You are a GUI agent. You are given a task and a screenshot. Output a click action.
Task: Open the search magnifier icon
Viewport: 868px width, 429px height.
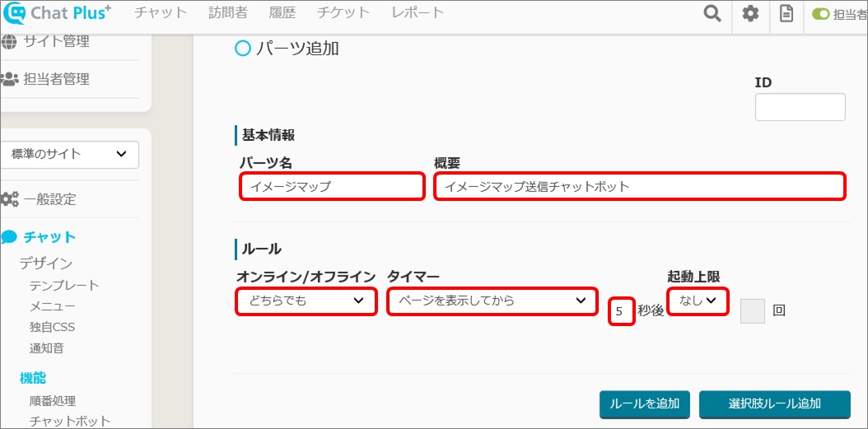[x=712, y=13]
